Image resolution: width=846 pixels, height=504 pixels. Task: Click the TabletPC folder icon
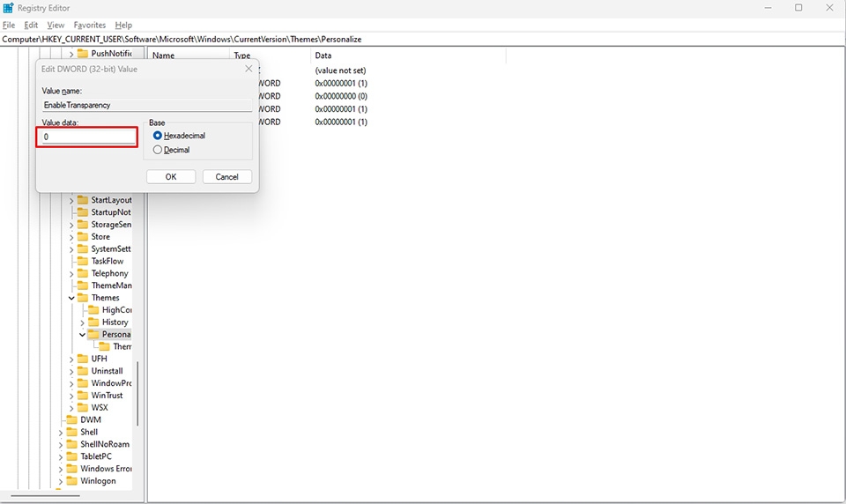tap(71, 456)
